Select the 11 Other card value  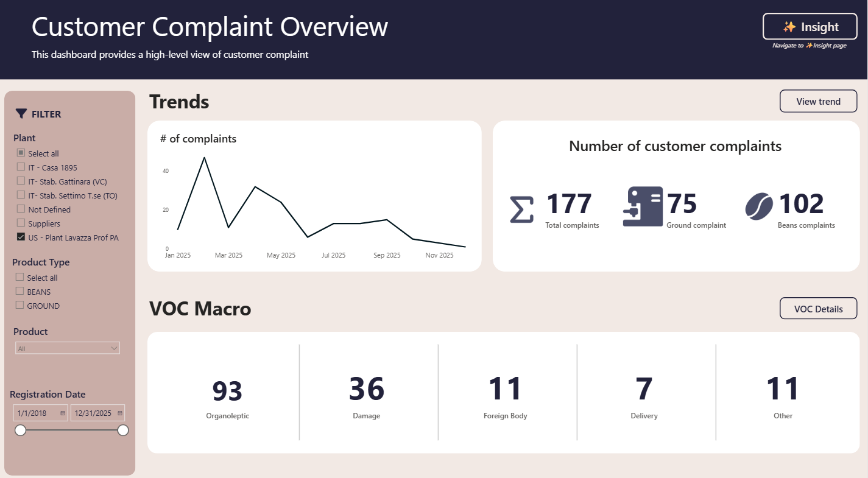[783, 389]
